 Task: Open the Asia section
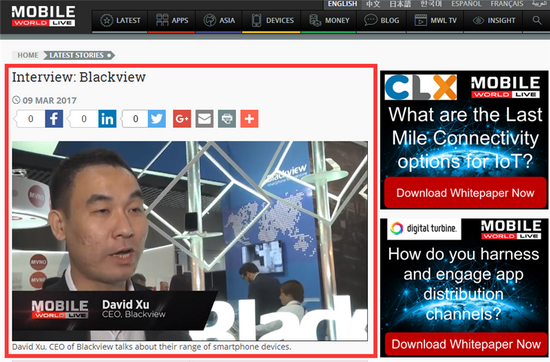219,21
